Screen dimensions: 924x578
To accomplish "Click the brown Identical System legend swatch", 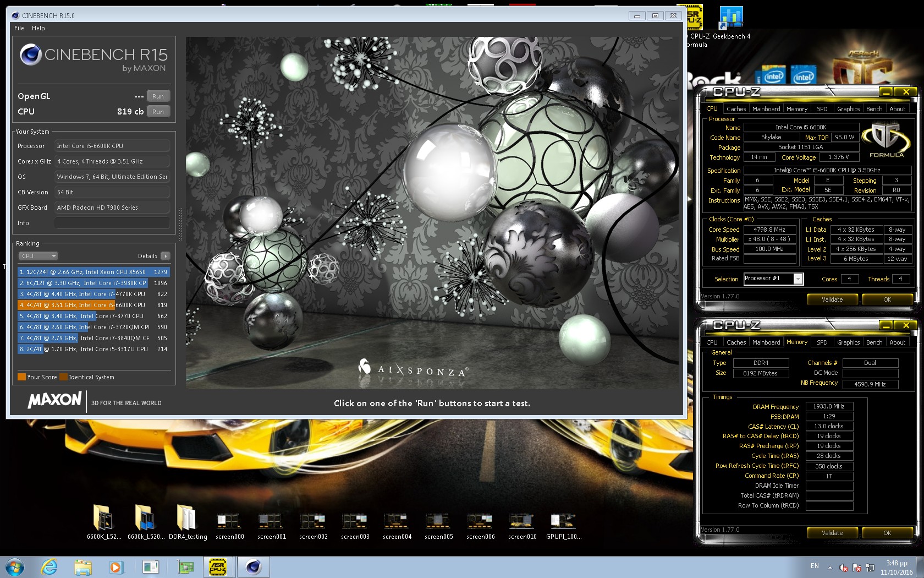I will (x=63, y=377).
